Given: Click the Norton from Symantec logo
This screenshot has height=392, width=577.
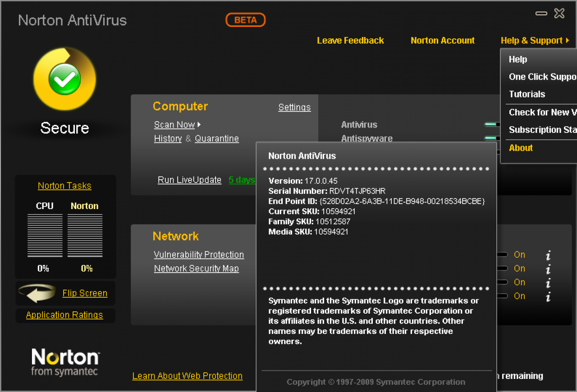Looking at the screenshot, I should tap(65, 362).
